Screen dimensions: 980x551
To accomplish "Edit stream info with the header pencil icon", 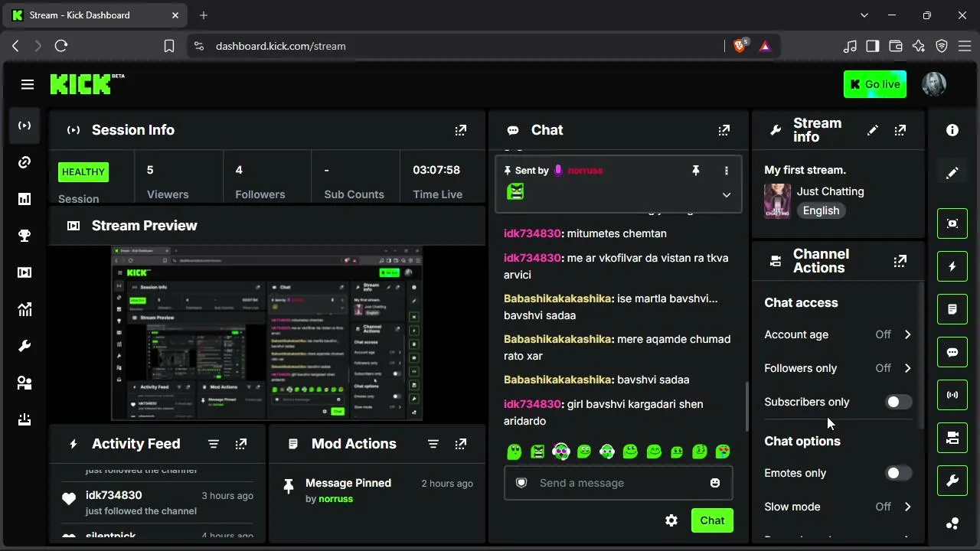I will (873, 130).
